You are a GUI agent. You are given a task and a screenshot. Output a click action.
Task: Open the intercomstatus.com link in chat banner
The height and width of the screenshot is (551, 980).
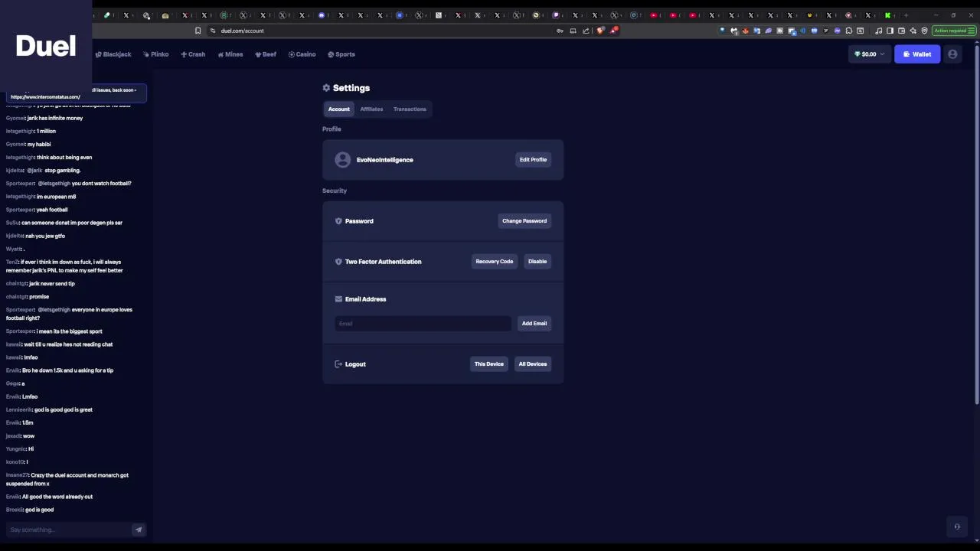45,97
